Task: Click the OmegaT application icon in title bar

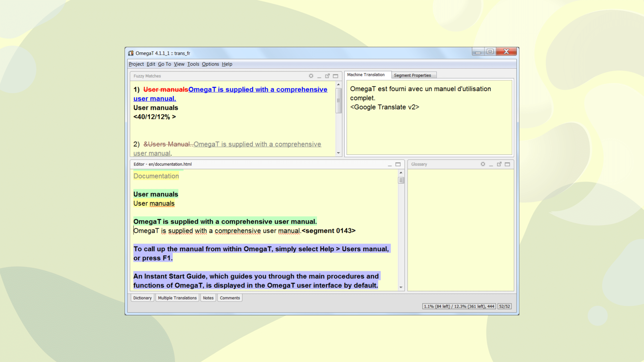Action: pyautogui.click(x=131, y=53)
